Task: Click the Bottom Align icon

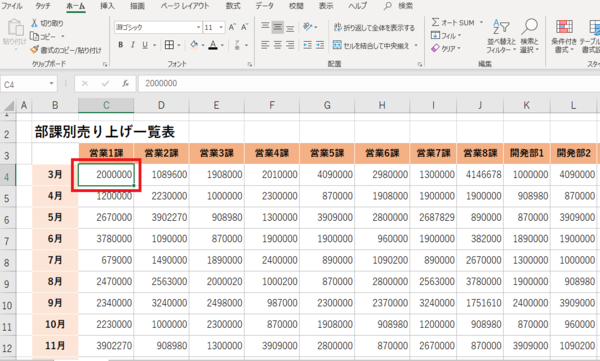Action: click(x=290, y=28)
